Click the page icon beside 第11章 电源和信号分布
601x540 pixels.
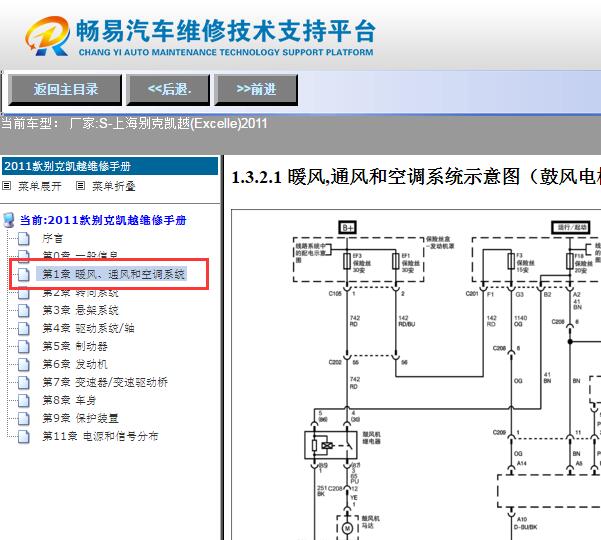click(x=24, y=436)
